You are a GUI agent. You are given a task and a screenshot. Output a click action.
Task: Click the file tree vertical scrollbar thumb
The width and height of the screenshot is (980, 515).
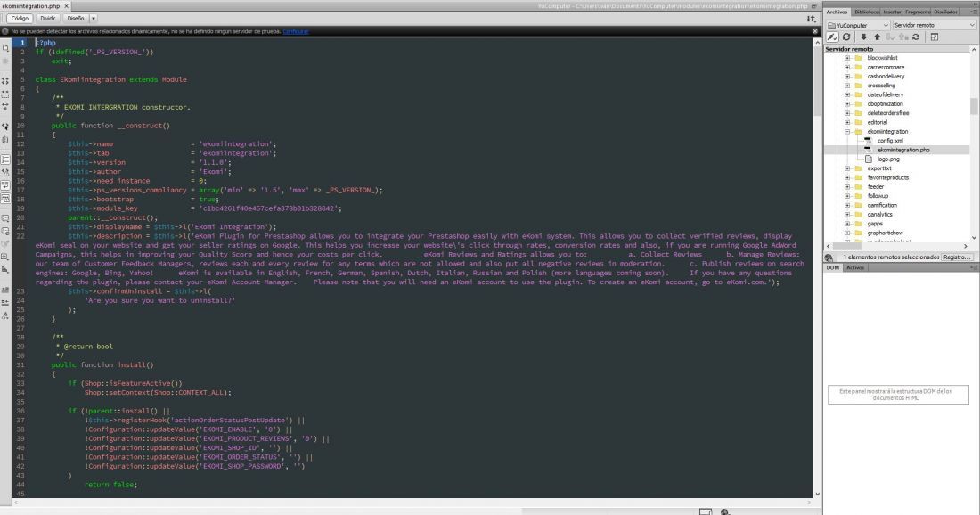[974, 106]
